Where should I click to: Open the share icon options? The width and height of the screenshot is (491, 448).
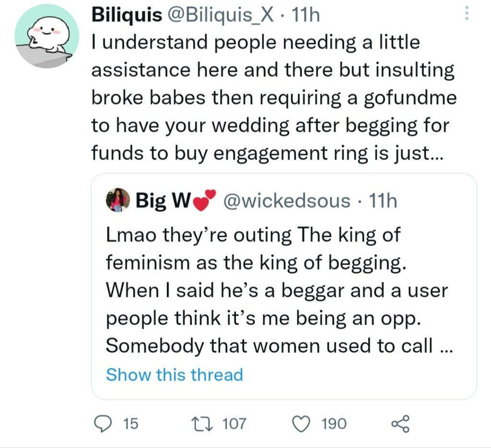pos(400,424)
